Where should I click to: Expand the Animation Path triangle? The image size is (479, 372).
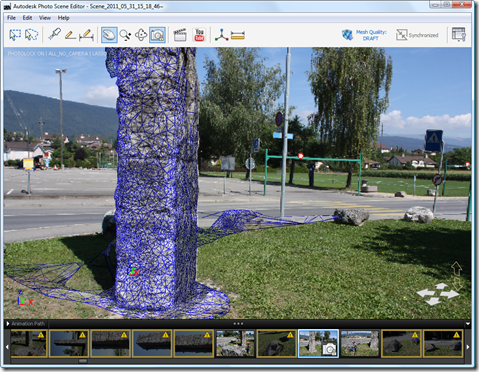8,324
